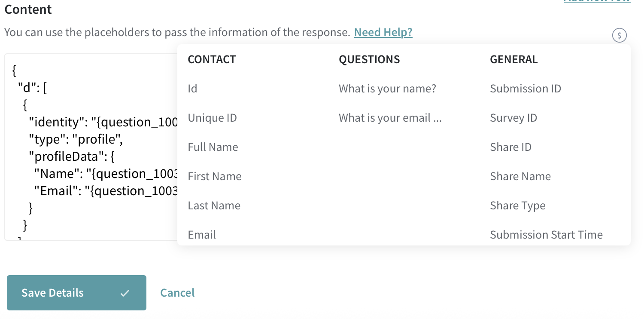Select the contact Id placeholder

pos(192,89)
